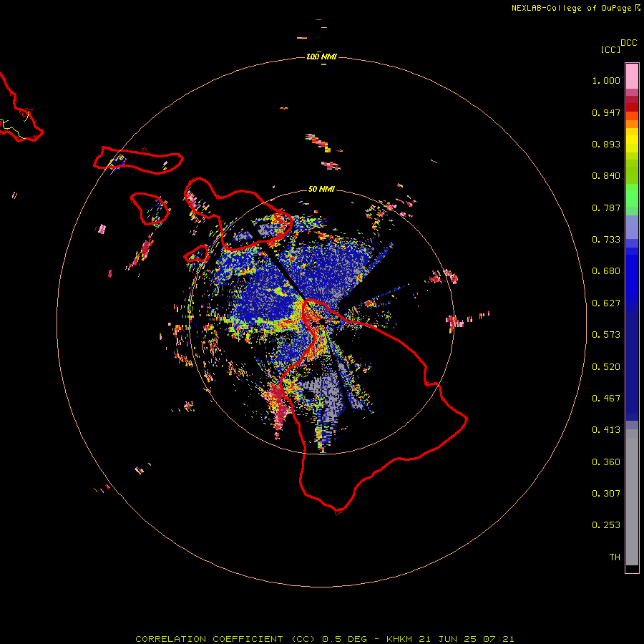Click the 50 NMI range ring label
Screen dimensions: 644x644
tap(321, 190)
